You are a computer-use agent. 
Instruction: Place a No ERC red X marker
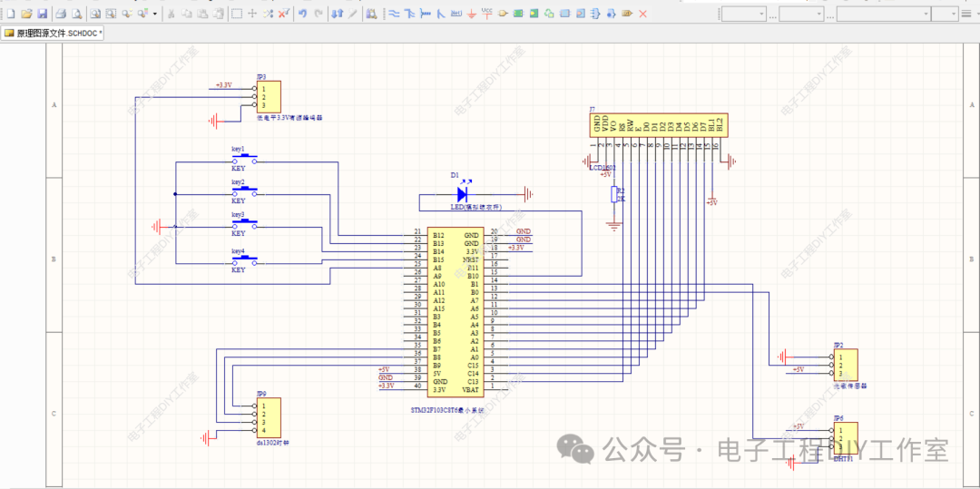[x=642, y=13]
